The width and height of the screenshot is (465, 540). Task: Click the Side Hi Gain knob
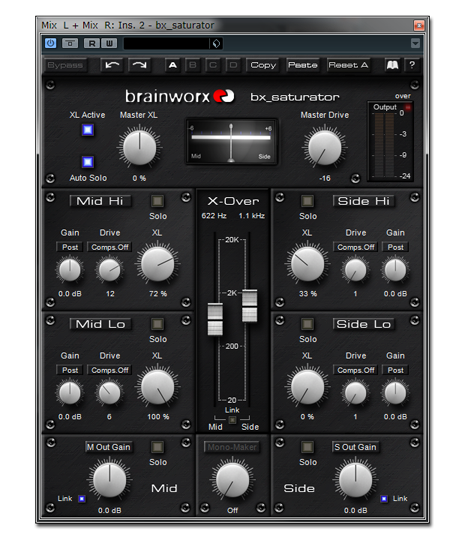pos(395,270)
